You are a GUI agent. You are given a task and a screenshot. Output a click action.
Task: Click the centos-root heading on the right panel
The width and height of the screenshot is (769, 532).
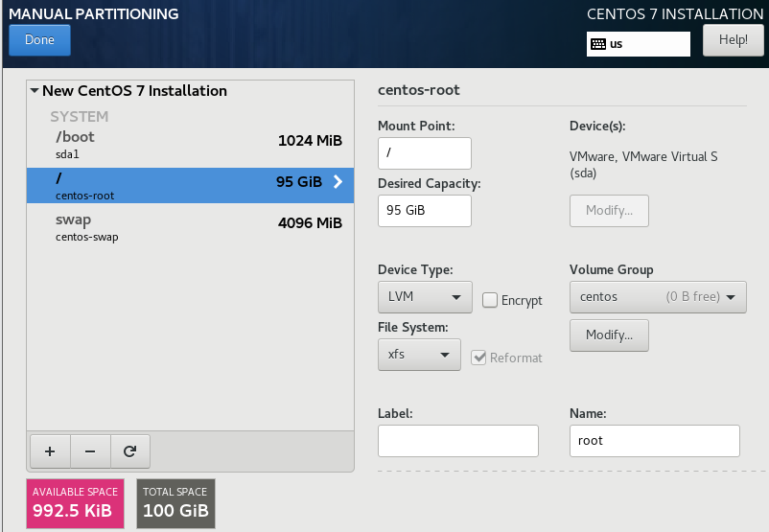tap(419, 90)
